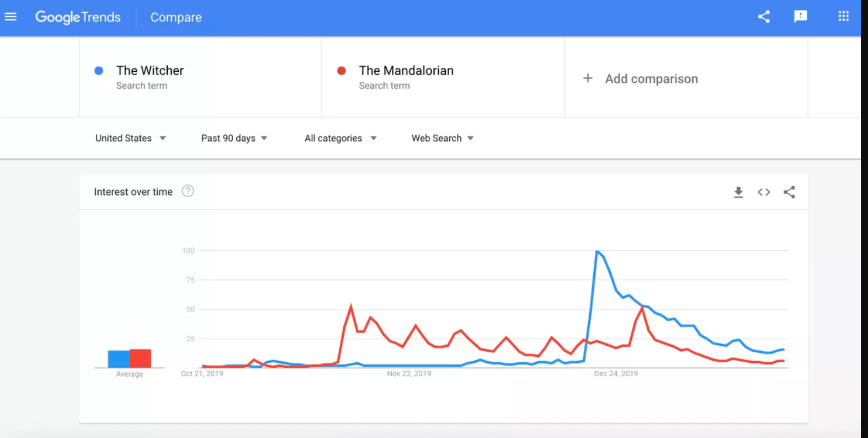This screenshot has height=438, width=868.
Task: Go to Google Trends home logo
Action: click(x=78, y=17)
